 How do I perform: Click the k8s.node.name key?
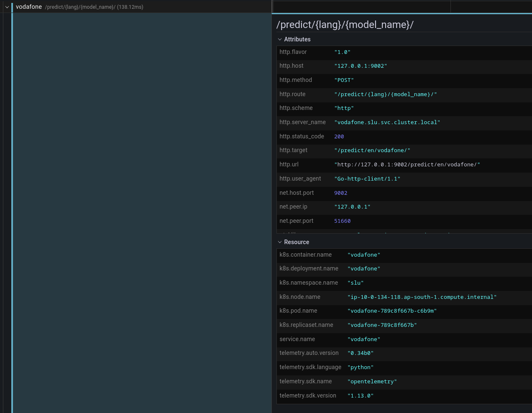pos(300,297)
